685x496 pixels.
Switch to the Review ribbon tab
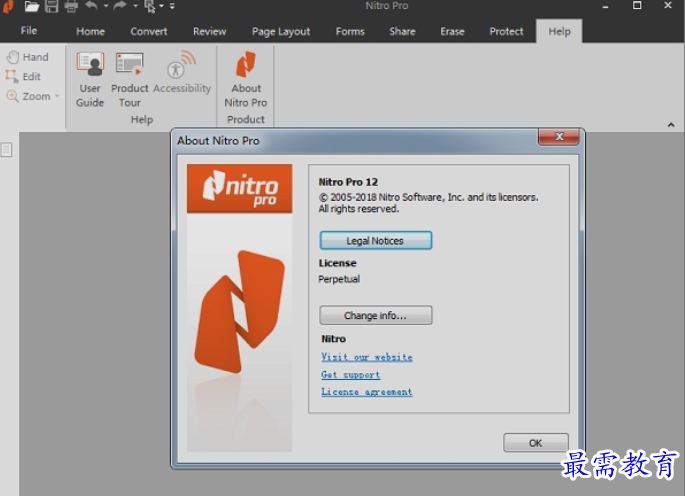[x=210, y=31]
